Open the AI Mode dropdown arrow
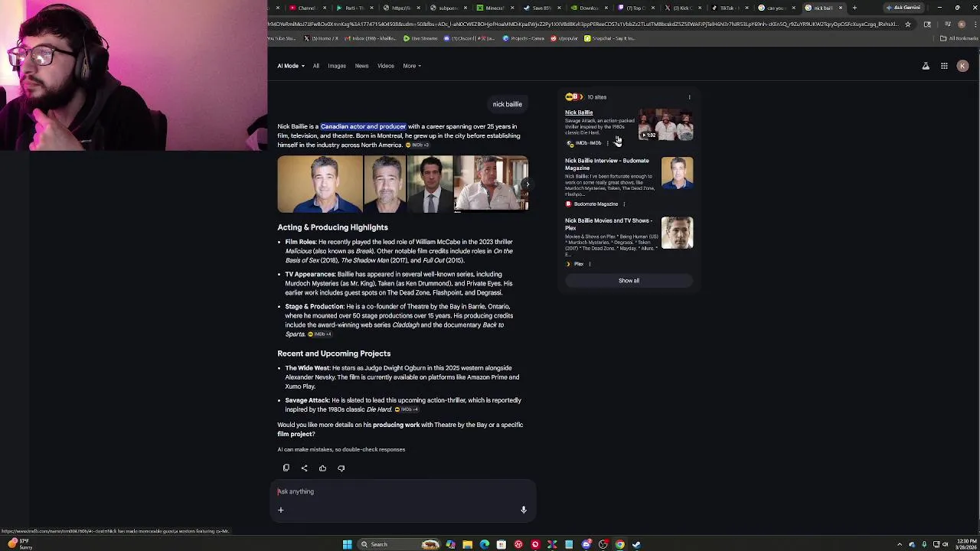The image size is (980, 551). coord(302,66)
